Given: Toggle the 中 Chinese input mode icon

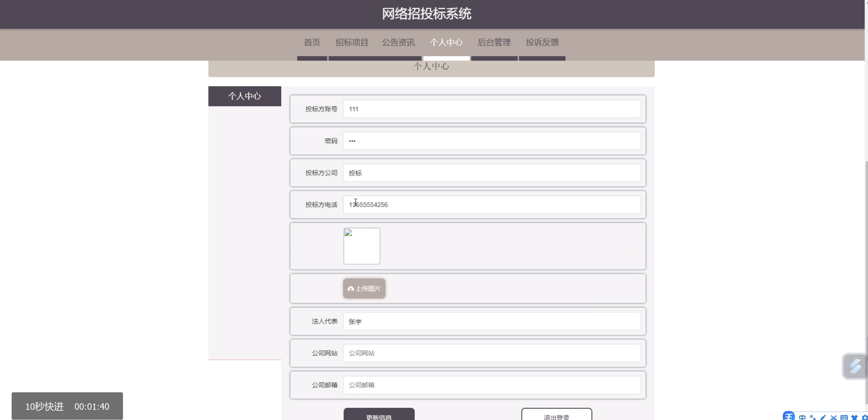Looking at the screenshot, I should coord(802,417).
